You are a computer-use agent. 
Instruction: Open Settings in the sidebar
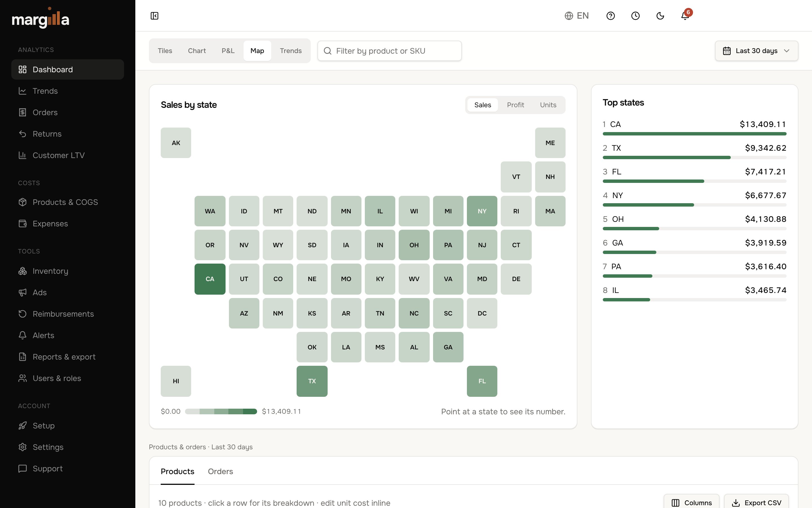[x=67, y=448]
